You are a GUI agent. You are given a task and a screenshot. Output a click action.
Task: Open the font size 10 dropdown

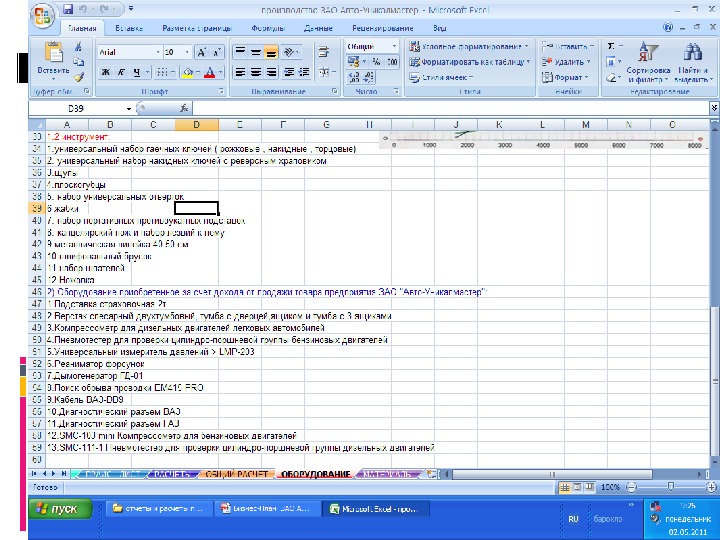(x=187, y=52)
